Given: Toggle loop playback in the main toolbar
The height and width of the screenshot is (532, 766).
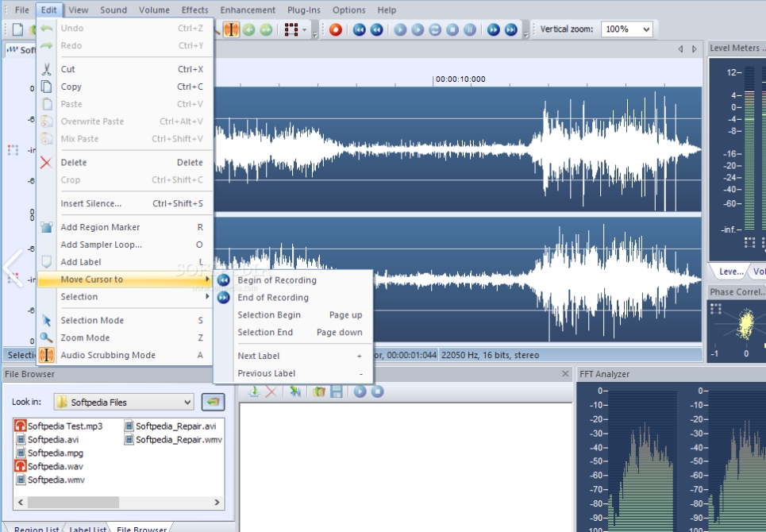Looking at the screenshot, I should [435, 30].
